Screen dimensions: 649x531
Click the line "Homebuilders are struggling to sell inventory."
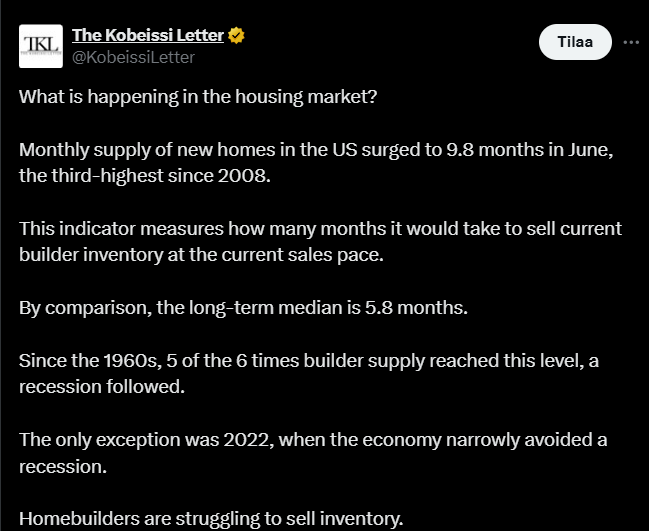click(211, 519)
